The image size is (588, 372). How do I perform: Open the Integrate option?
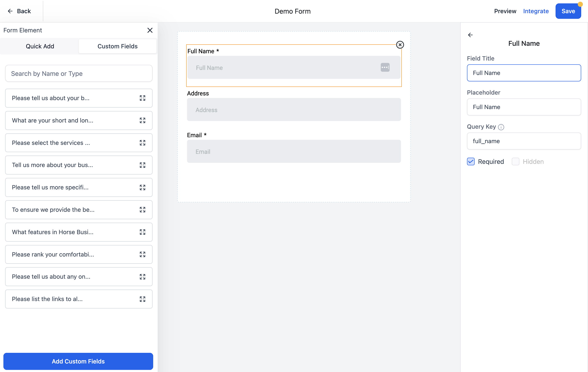(x=536, y=11)
